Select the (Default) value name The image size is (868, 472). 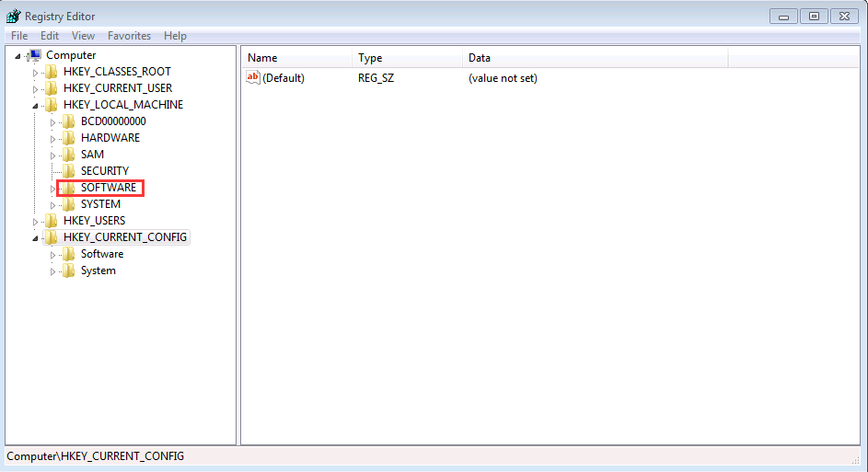click(284, 78)
